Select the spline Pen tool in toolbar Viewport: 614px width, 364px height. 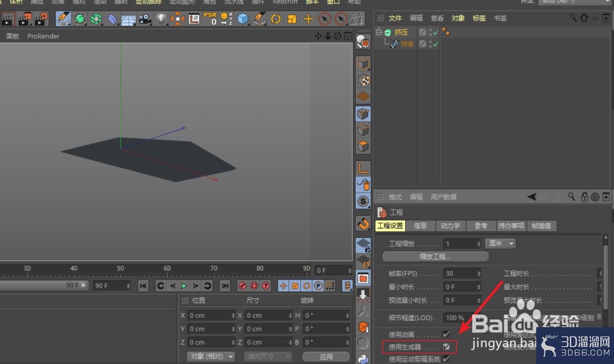point(63,19)
